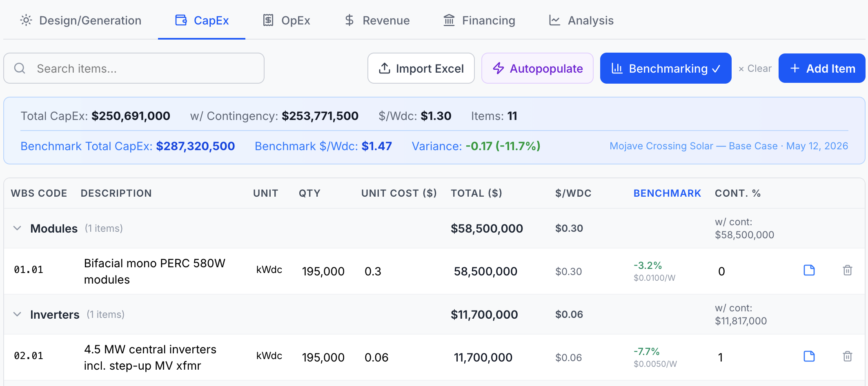Screen dimensions: 868x386
Task: Click Total CapEx value $250,691,000
Action: 131,116
